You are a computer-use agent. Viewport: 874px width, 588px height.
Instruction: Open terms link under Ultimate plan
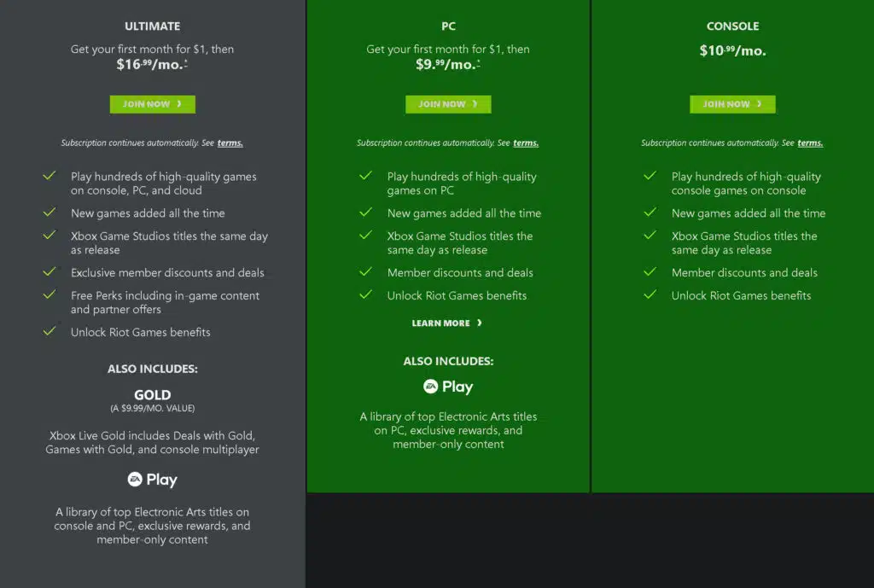click(x=230, y=143)
